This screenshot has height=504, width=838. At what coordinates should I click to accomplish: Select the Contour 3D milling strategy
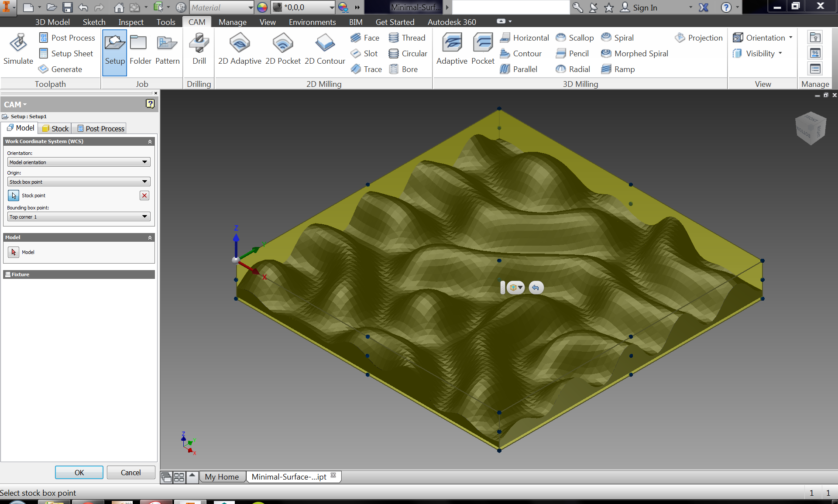tap(521, 54)
